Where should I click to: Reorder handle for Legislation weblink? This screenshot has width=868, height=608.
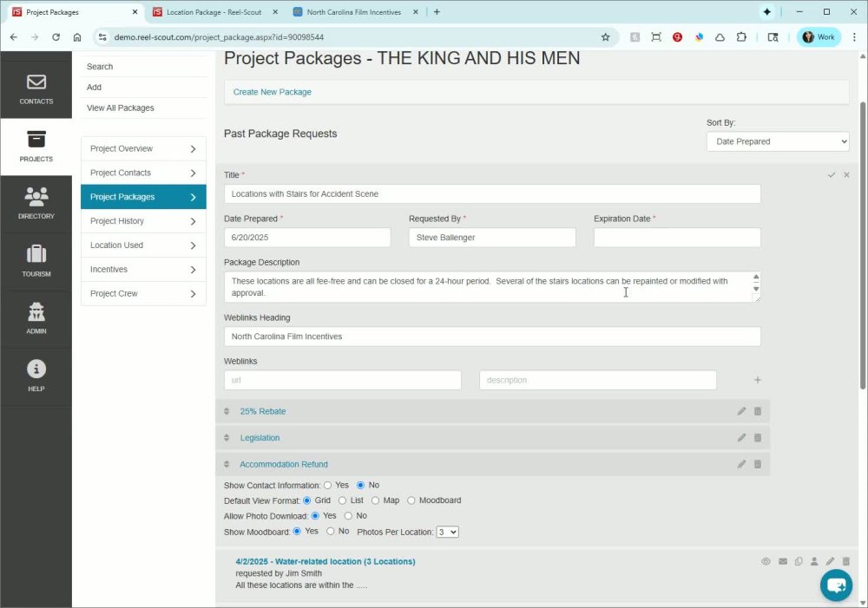[227, 438]
